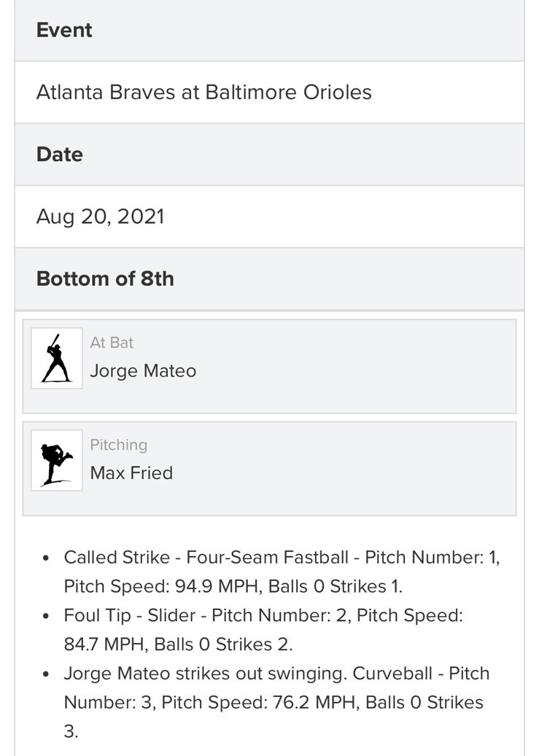Click the At Bat label
Image resolution: width=539 pixels, height=756 pixels.
(112, 343)
